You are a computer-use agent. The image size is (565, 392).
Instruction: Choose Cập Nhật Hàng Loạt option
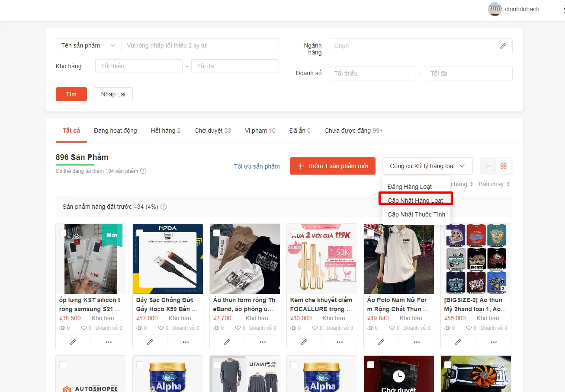(x=415, y=201)
